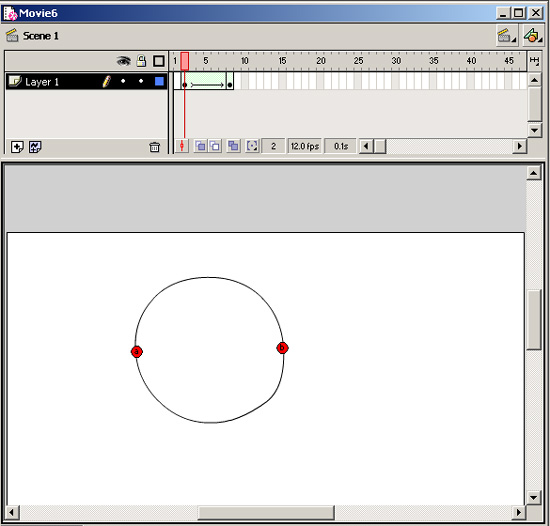
Task: Select the end keyframe of the tween
Action: click(230, 81)
